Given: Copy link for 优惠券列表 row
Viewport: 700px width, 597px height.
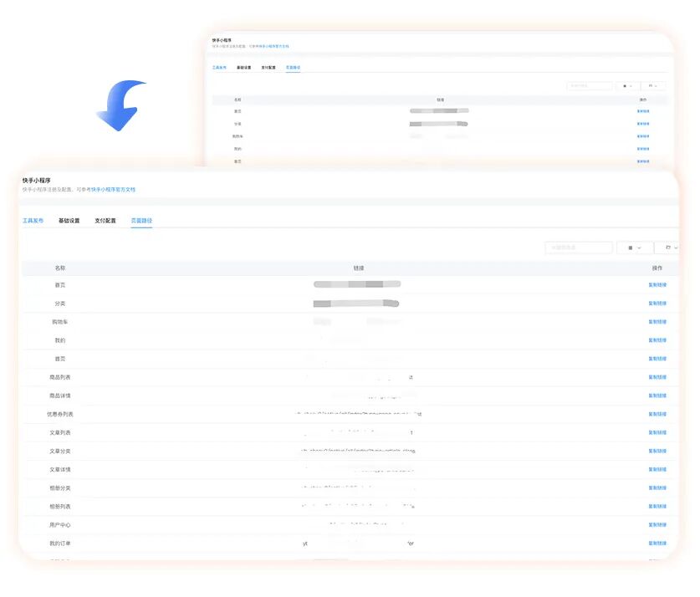Looking at the screenshot, I should [657, 414].
